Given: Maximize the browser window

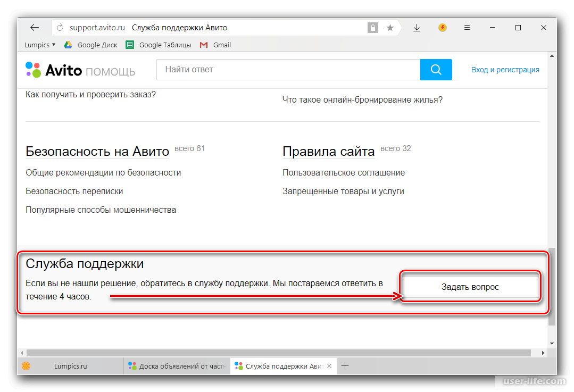Looking at the screenshot, I should click(x=518, y=28).
